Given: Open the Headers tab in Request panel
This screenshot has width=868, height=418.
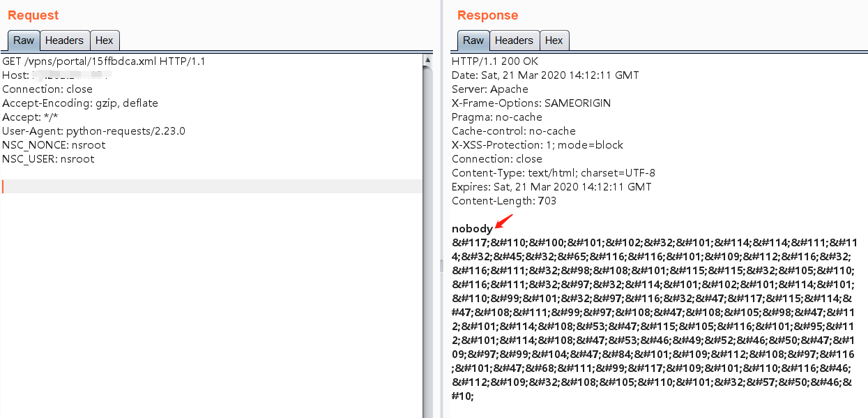Looking at the screenshot, I should tap(64, 40).
